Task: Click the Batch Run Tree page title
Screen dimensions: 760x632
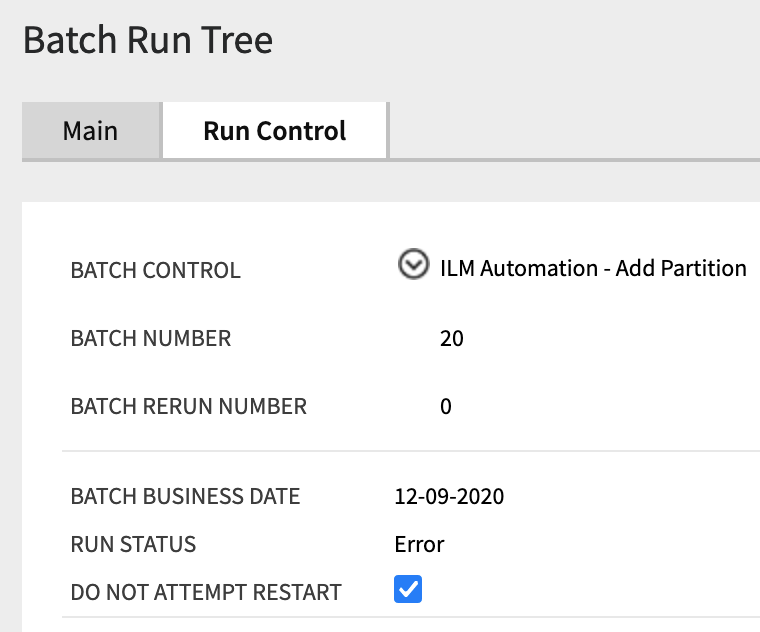Action: pyautogui.click(x=148, y=41)
